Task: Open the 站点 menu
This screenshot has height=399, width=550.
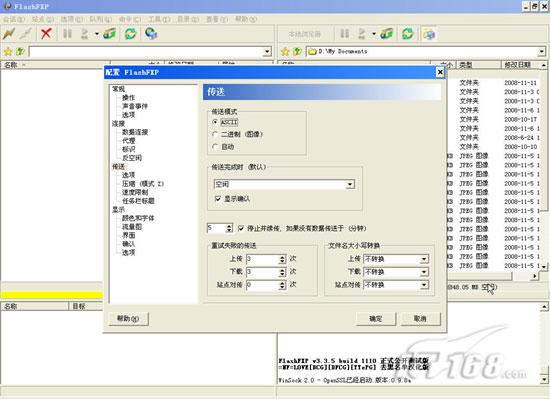Action: 43,19
